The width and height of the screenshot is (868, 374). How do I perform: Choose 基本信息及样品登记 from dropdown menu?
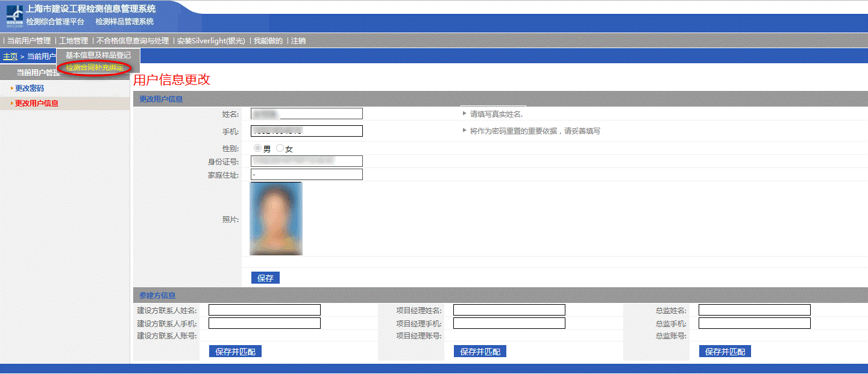pos(98,55)
